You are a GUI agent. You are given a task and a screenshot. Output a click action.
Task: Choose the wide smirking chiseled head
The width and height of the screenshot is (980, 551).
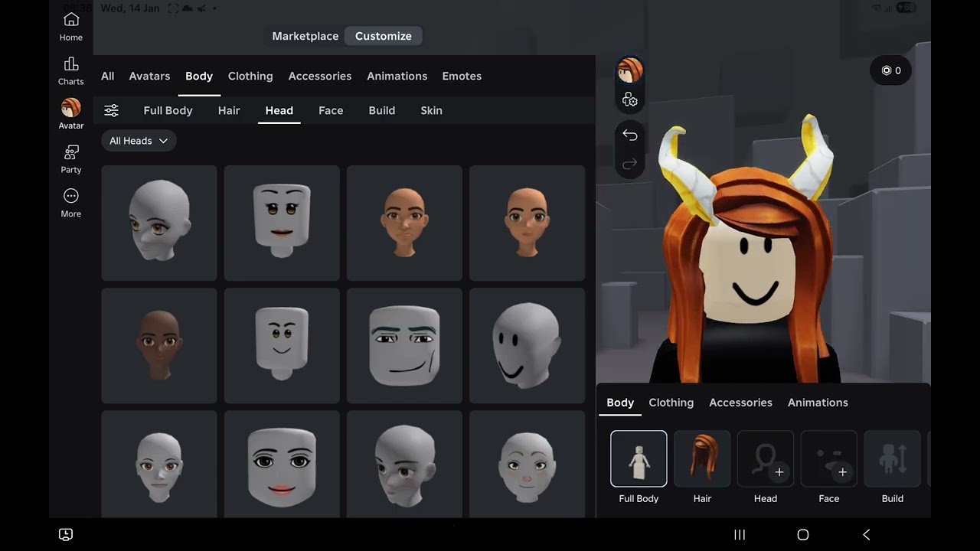[x=404, y=345]
